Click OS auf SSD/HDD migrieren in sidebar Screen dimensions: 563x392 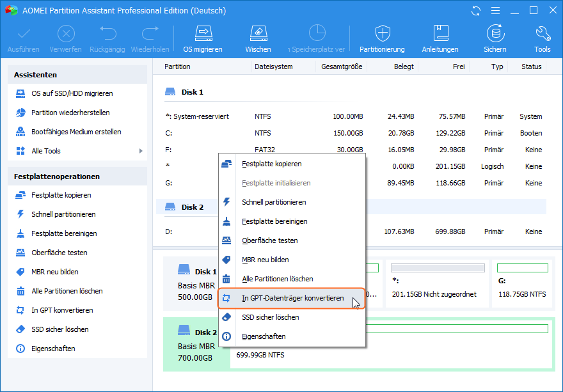pos(72,93)
